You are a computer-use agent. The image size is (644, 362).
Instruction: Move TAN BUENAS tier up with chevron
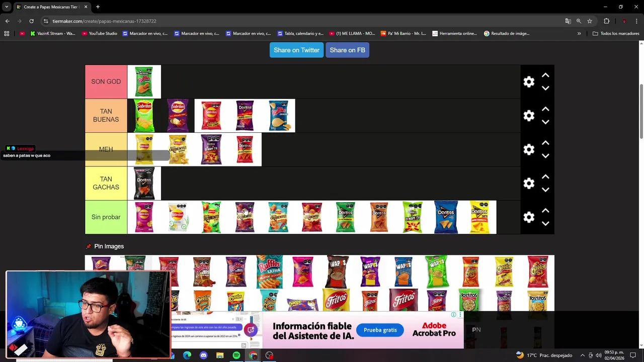coord(545,109)
